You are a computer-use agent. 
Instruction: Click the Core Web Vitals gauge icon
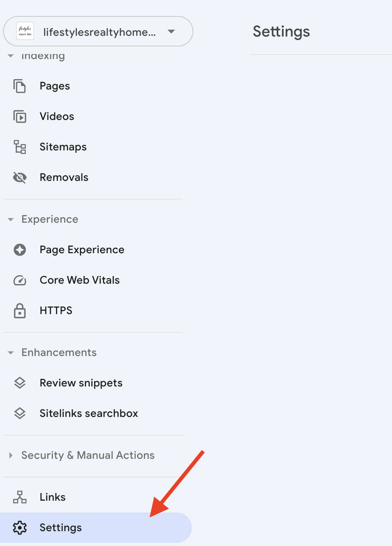(20, 280)
